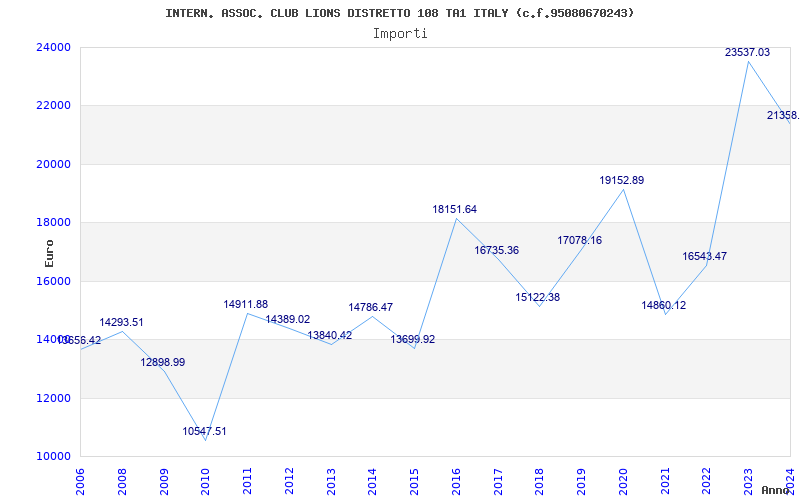Select data label 13699.92

coord(413,340)
